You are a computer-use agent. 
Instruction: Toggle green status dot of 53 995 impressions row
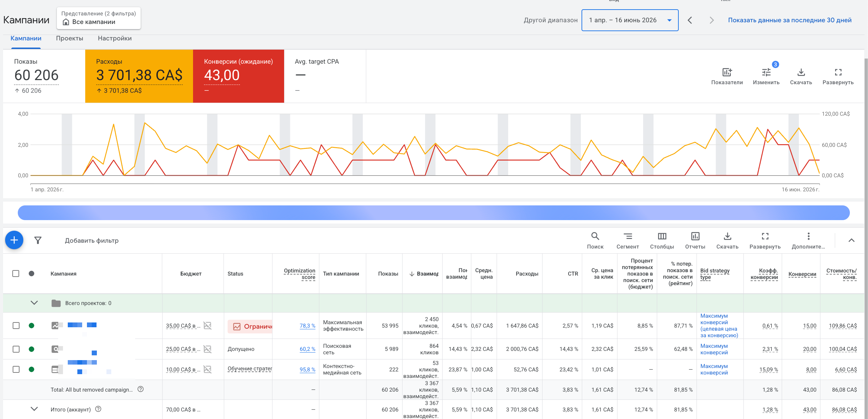pyautogui.click(x=31, y=326)
